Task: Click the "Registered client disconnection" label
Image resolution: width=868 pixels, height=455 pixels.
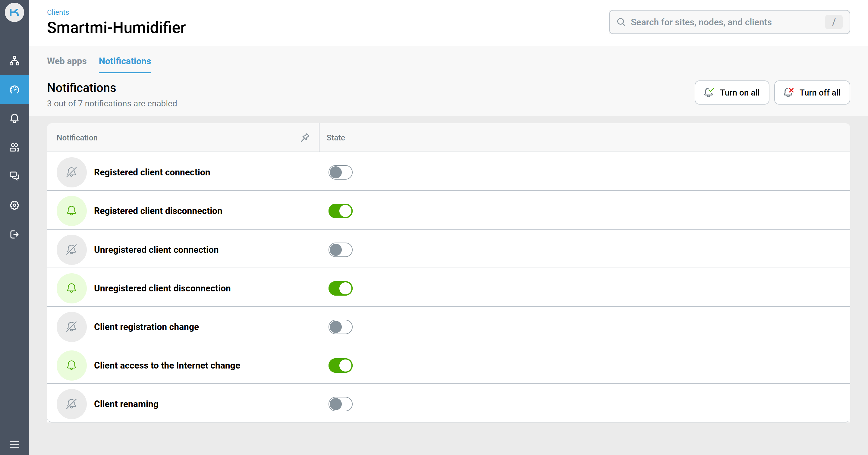Action: 158,211
